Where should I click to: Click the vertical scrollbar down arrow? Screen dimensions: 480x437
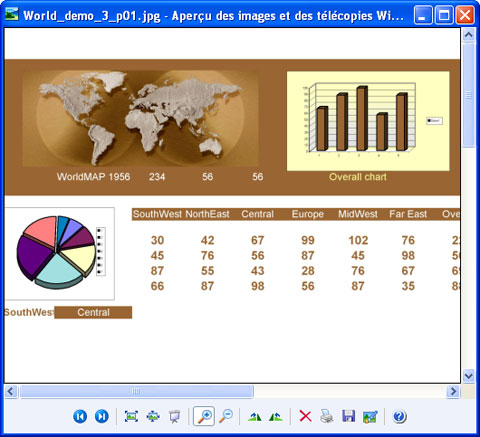[469, 376]
